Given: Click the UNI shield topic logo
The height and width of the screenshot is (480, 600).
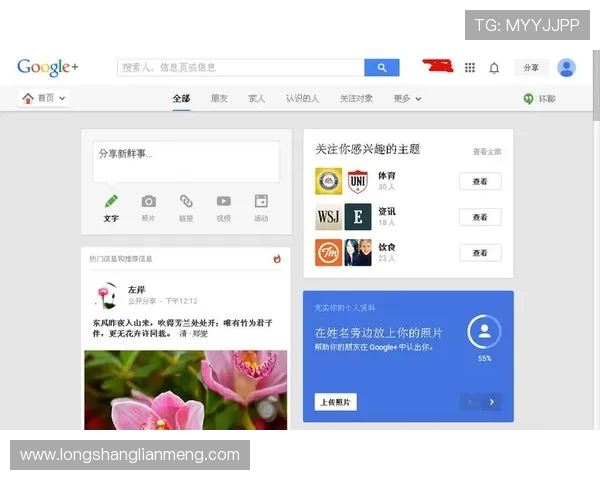Looking at the screenshot, I should point(358,181).
